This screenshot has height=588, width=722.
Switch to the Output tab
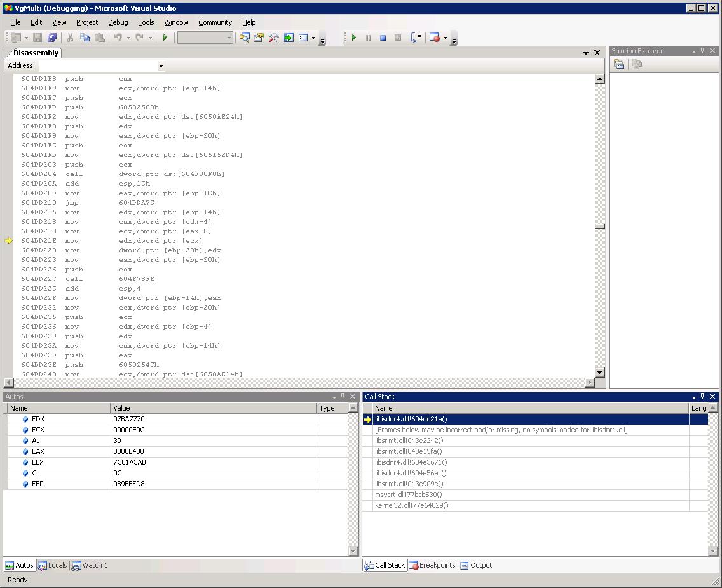tap(477, 565)
